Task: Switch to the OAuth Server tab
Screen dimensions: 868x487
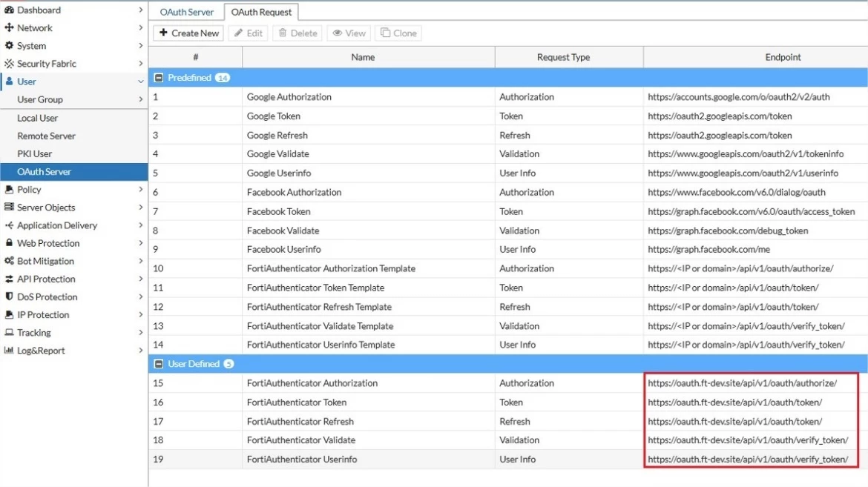Action: click(x=186, y=12)
